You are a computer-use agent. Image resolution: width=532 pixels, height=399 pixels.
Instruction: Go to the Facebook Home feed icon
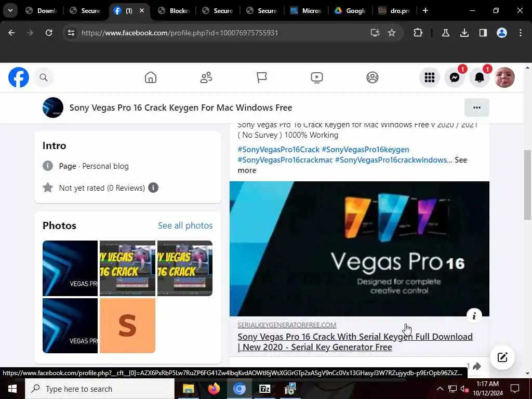point(151,77)
